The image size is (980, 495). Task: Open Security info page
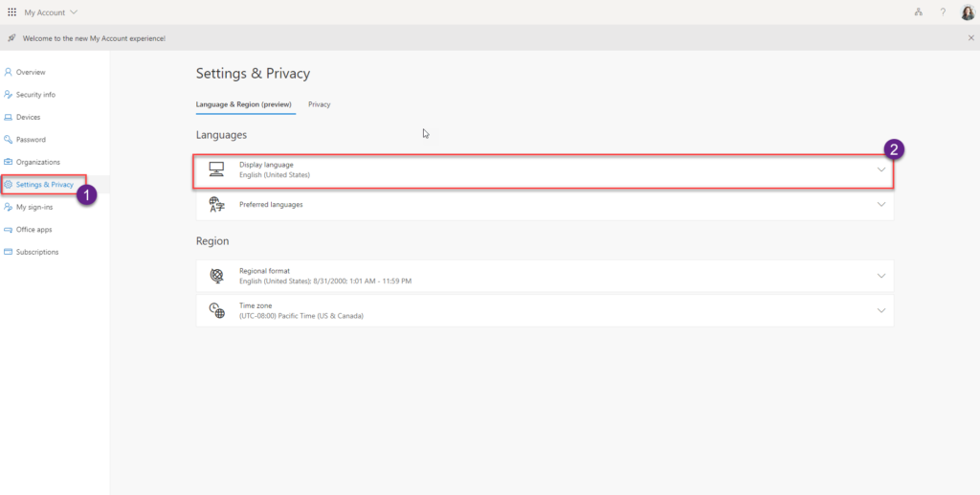35,95
